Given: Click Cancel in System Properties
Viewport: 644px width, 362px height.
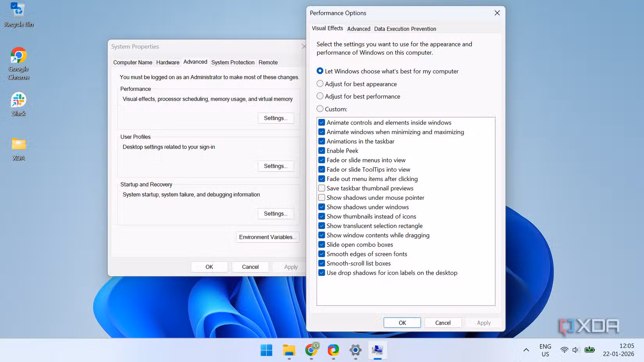Looking at the screenshot, I should click(x=250, y=267).
